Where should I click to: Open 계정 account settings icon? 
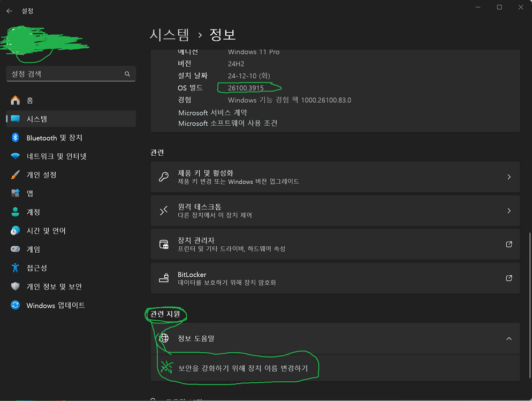(16, 212)
